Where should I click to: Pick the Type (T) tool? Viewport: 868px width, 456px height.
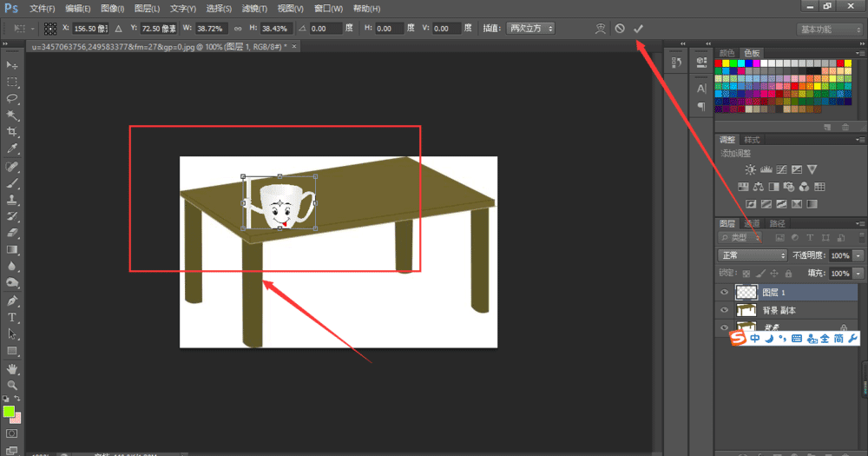coord(13,317)
